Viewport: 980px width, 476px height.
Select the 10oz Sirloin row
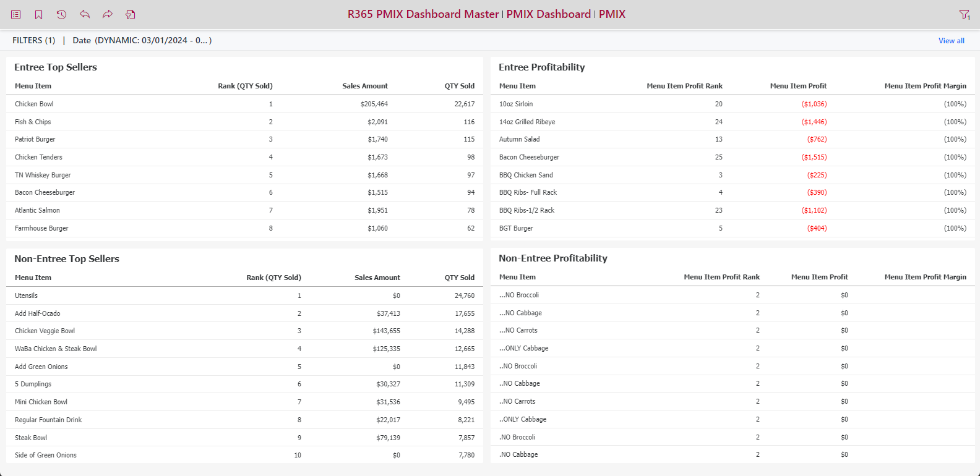[733, 104]
